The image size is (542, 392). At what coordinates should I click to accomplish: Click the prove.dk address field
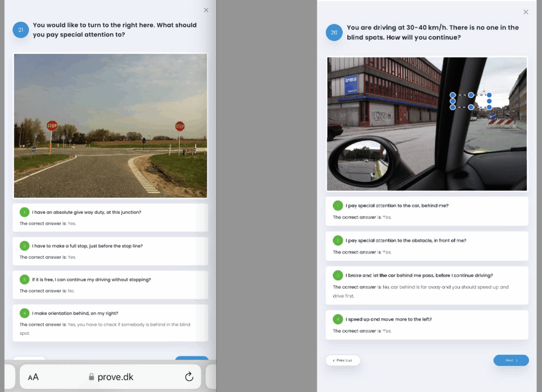[111, 377]
